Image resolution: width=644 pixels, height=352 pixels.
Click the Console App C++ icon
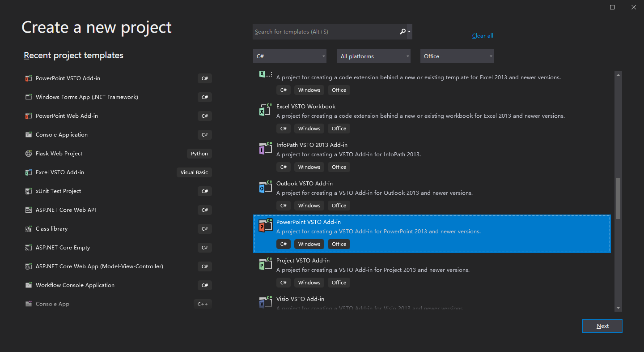pos(29,304)
